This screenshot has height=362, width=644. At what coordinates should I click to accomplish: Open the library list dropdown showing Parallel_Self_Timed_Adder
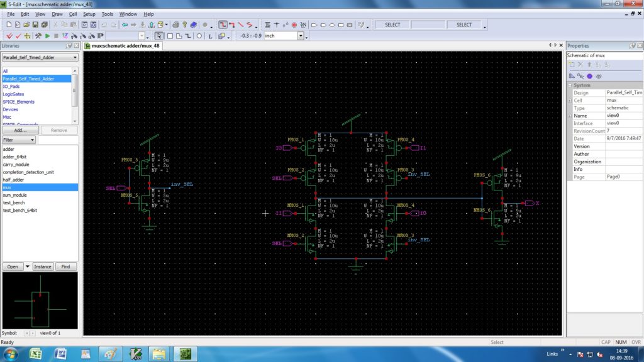coord(74,57)
